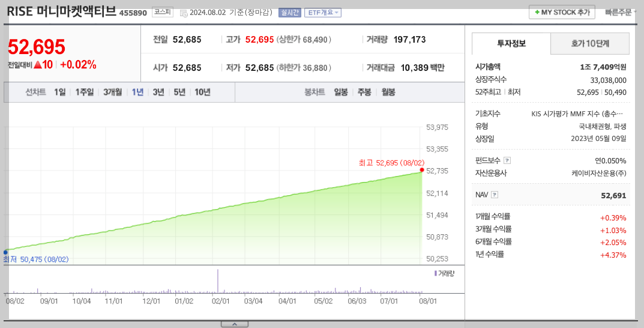Open the ETF개요 dropdown
The width and height of the screenshot is (644, 328).
tap(323, 13)
